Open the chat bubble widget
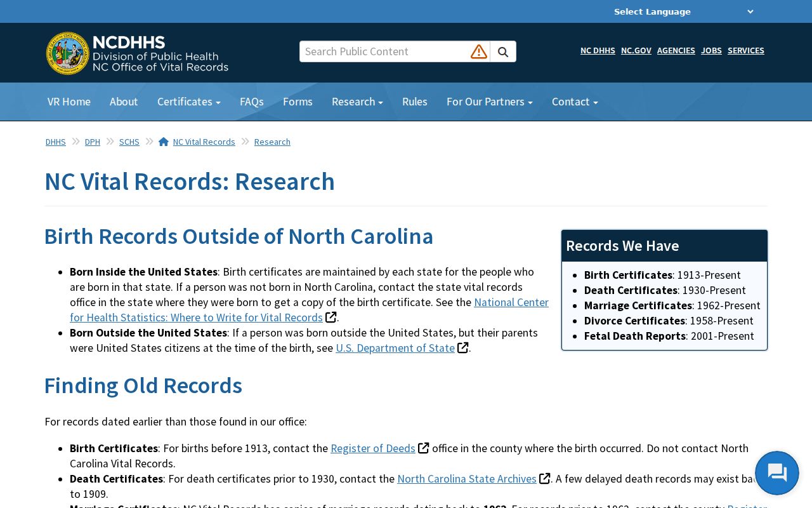 pyautogui.click(x=777, y=473)
